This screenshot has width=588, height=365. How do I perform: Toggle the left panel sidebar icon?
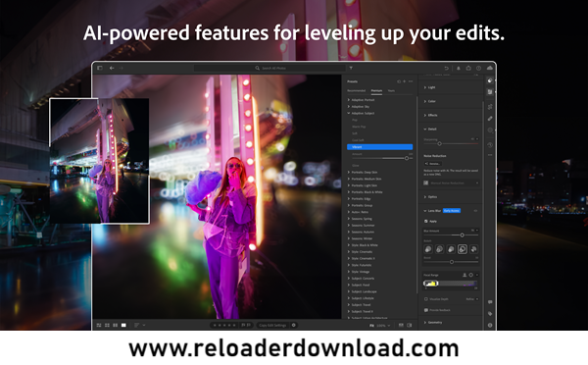[100, 68]
